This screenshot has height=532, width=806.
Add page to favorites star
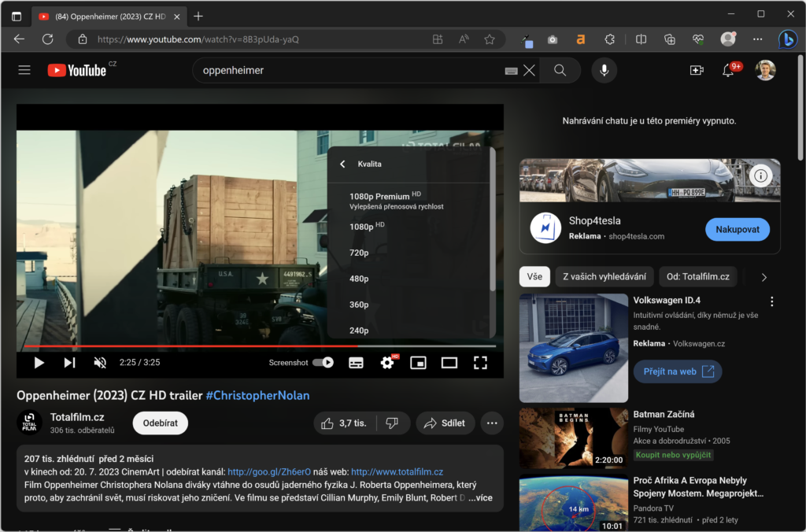point(490,39)
